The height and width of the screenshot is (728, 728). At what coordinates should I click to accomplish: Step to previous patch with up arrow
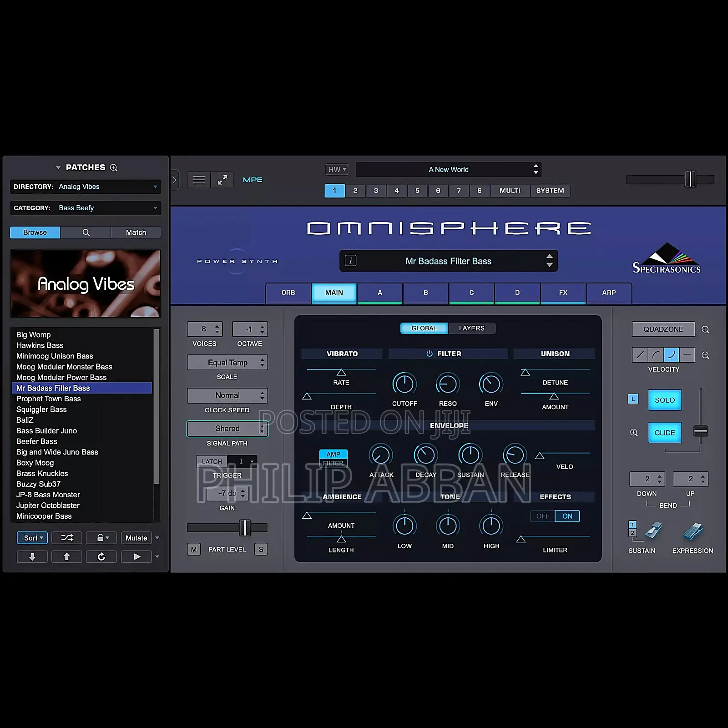[x=66, y=556]
